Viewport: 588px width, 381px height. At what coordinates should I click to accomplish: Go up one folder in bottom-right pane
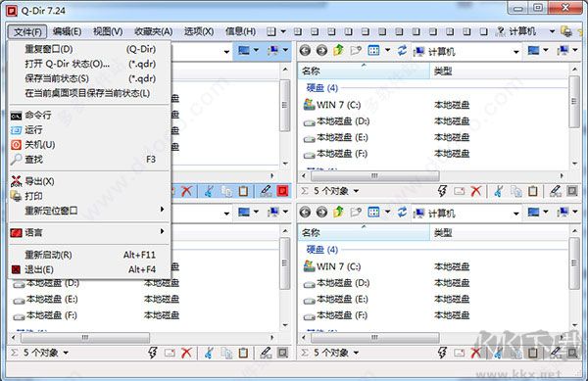click(x=338, y=212)
